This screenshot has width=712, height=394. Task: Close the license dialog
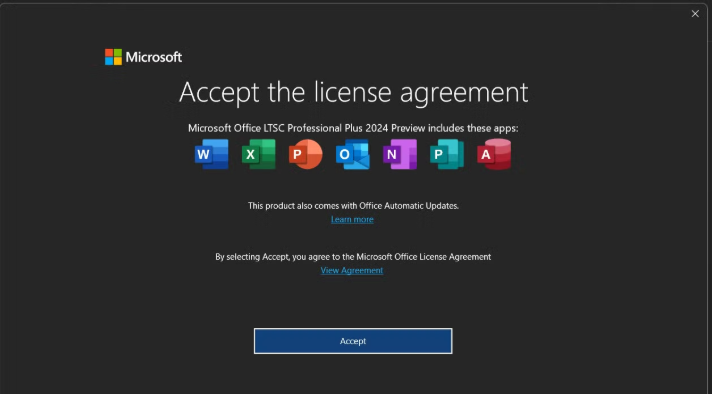(x=695, y=14)
